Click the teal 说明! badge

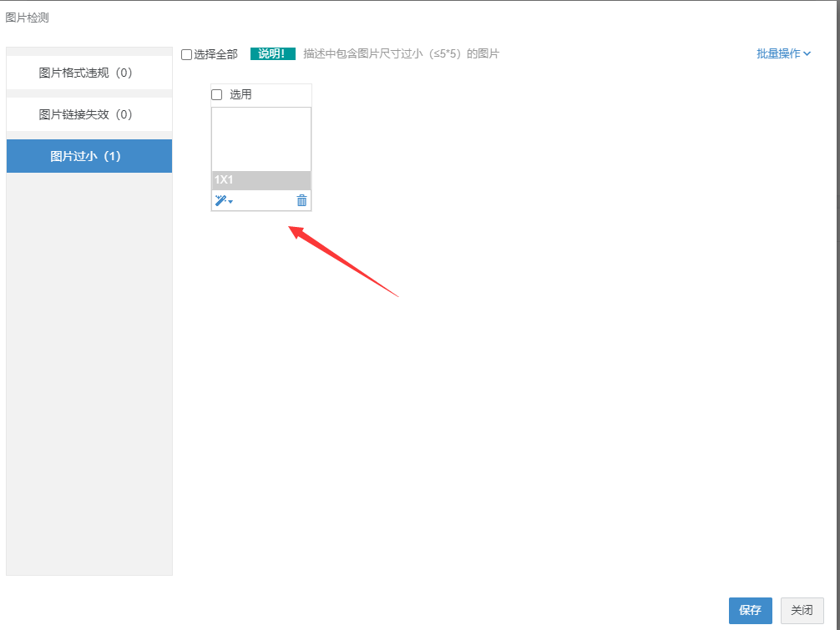272,54
